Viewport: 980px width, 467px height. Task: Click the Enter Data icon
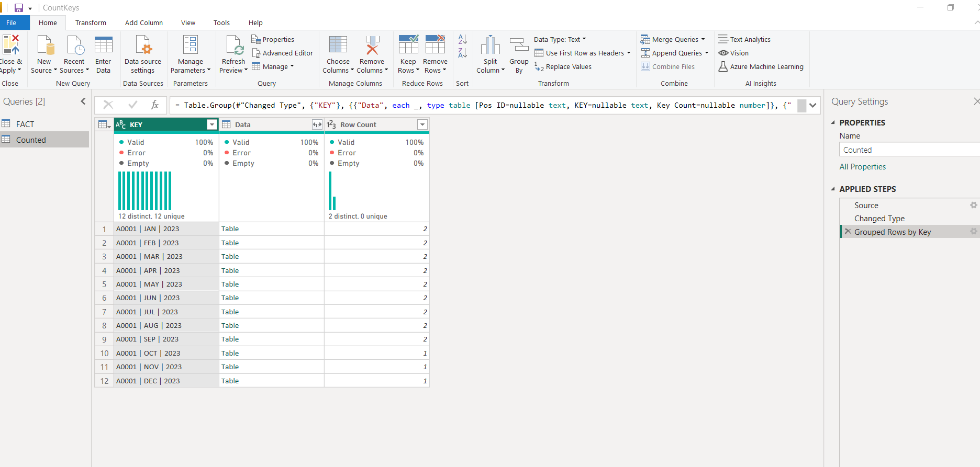(103, 45)
